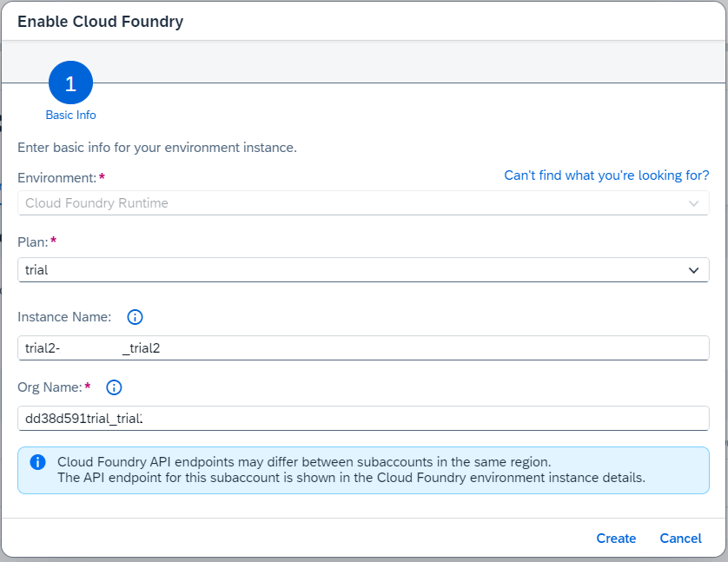
Task: Expand the Plan dropdown arrow
Action: click(693, 270)
